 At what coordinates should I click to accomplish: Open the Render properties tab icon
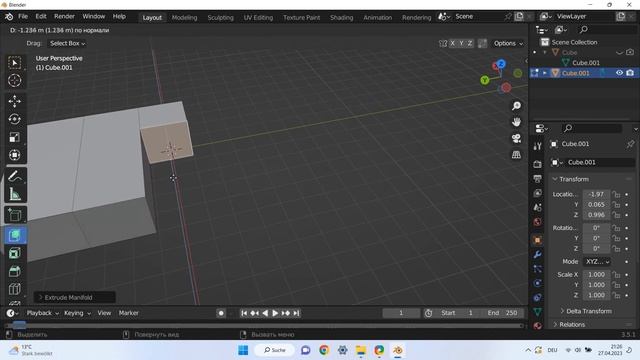[x=538, y=164]
